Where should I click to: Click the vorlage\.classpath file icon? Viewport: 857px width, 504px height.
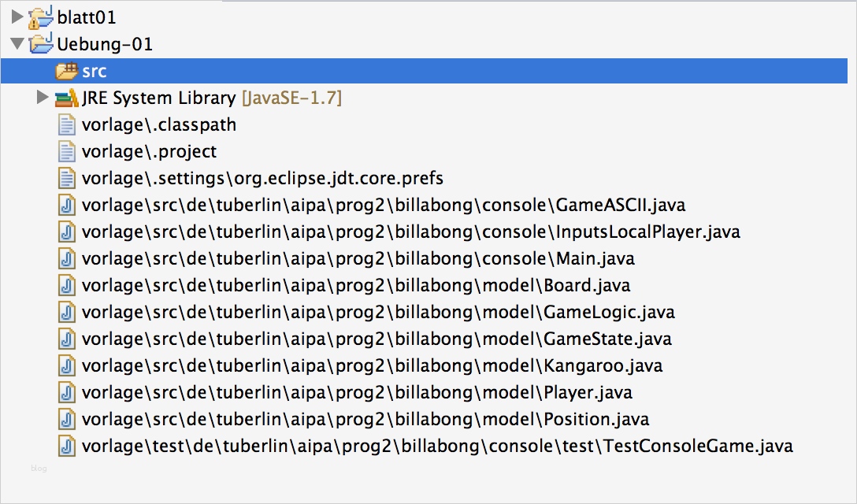(x=67, y=124)
